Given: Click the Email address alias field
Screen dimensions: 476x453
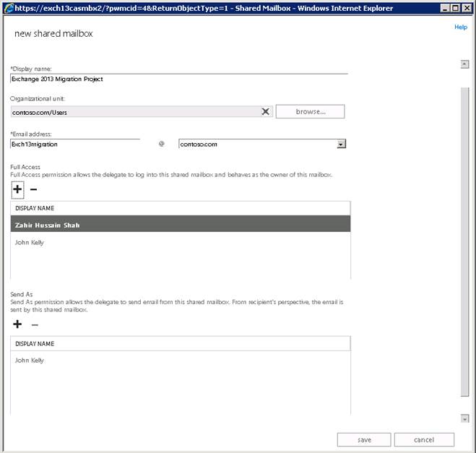Looking at the screenshot, I should pos(75,144).
